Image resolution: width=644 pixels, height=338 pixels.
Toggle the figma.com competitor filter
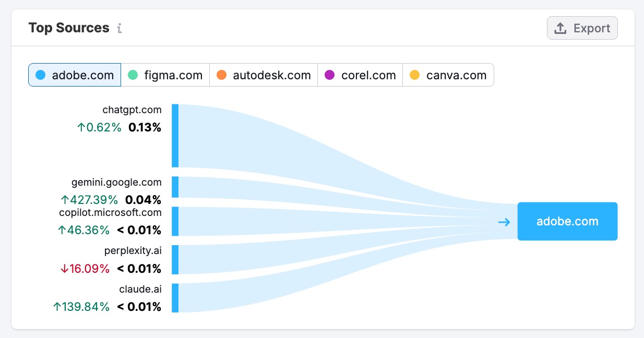[165, 75]
